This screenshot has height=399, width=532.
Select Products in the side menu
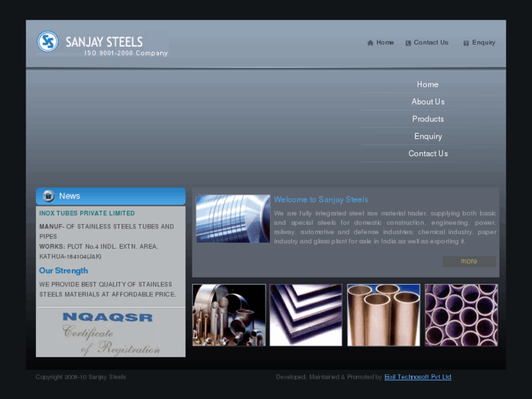click(x=428, y=119)
